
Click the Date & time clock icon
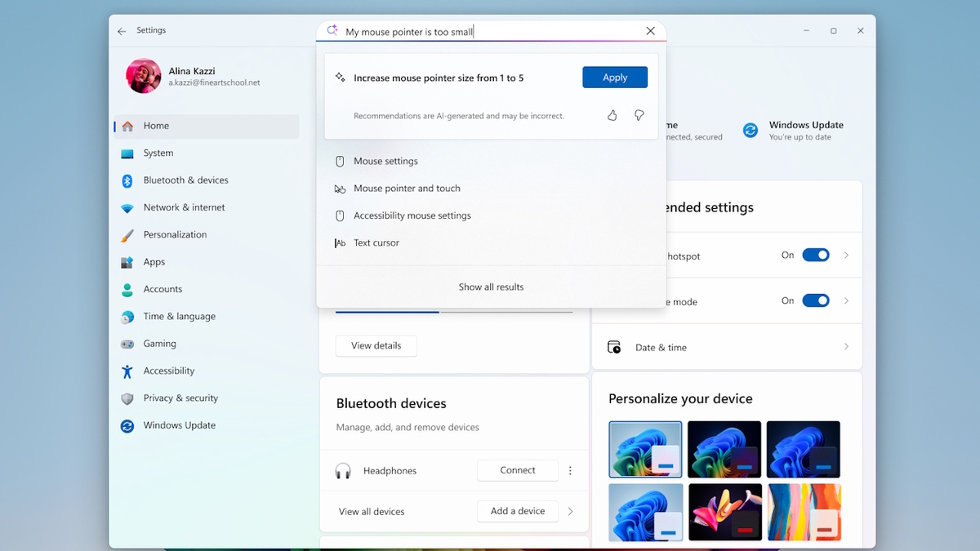click(x=614, y=348)
